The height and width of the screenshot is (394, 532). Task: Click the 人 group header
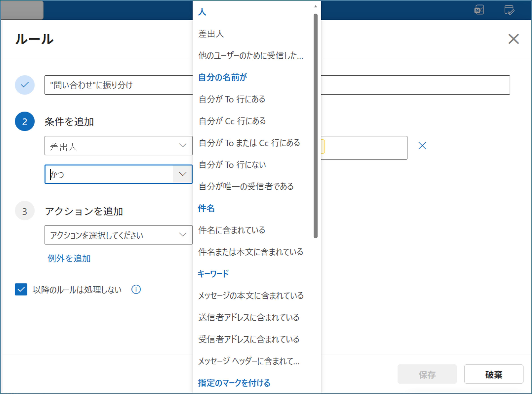pos(202,12)
